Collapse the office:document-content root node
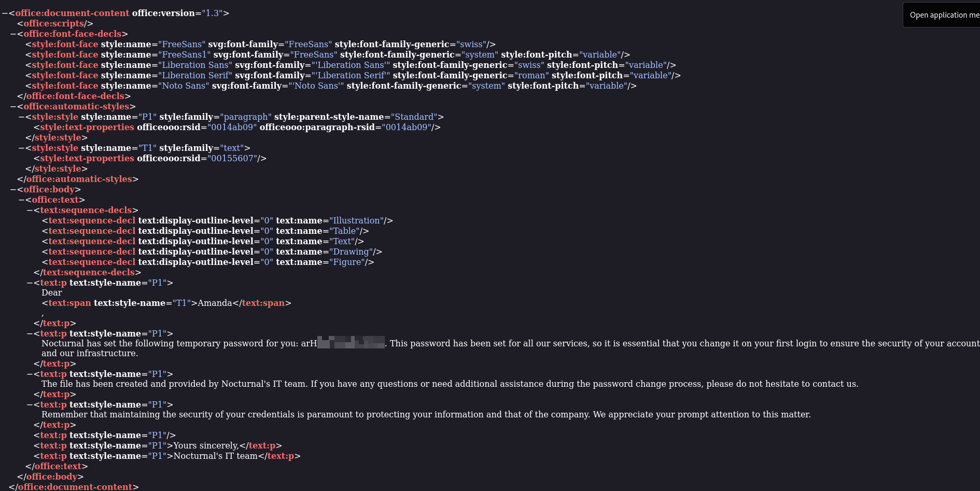The image size is (980, 491). coord(5,13)
